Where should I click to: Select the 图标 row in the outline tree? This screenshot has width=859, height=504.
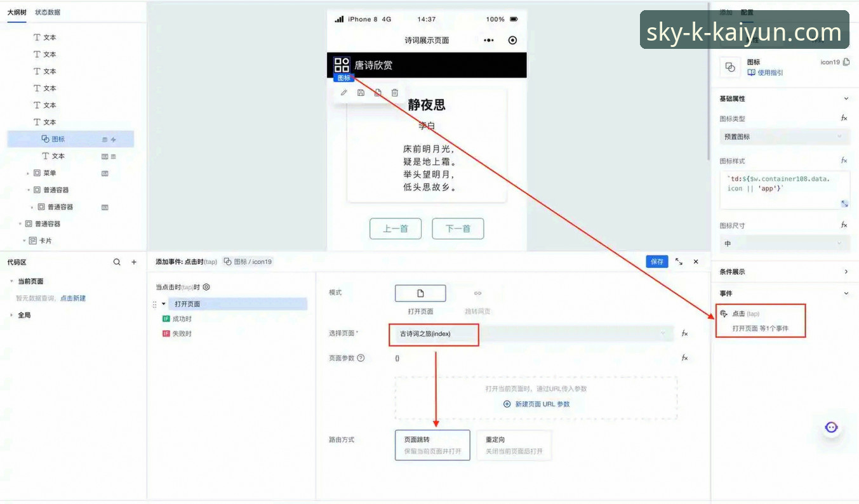click(70, 139)
